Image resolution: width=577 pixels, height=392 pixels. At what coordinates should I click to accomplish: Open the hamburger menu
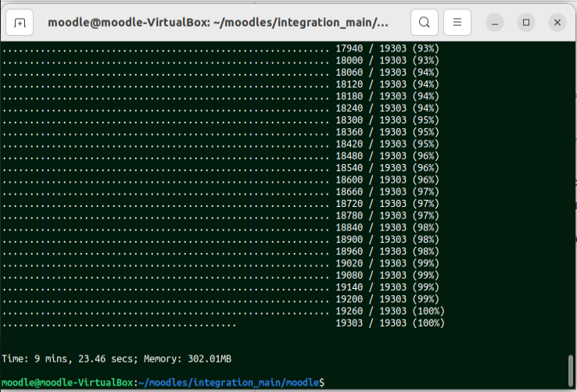pyautogui.click(x=457, y=23)
